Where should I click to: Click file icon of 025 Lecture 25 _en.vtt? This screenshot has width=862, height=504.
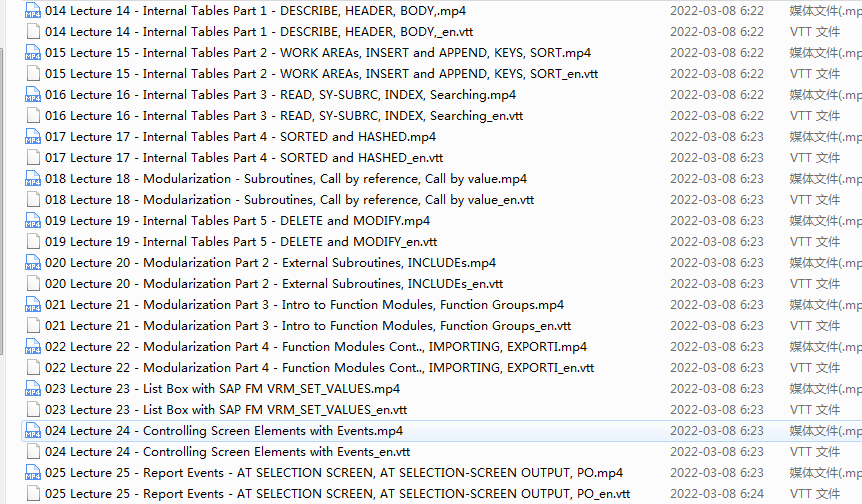pyautogui.click(x=33, y=493)
